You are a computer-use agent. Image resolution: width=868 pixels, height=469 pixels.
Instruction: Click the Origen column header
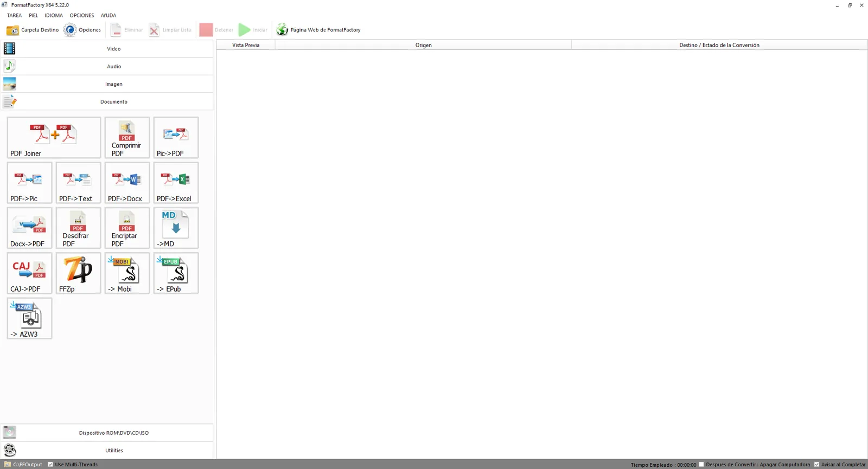423,45
